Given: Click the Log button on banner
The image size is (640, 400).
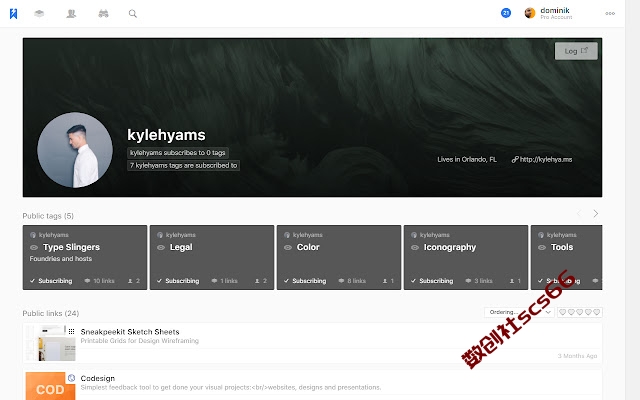Looking at the screenshot, I should pos(576,51).
